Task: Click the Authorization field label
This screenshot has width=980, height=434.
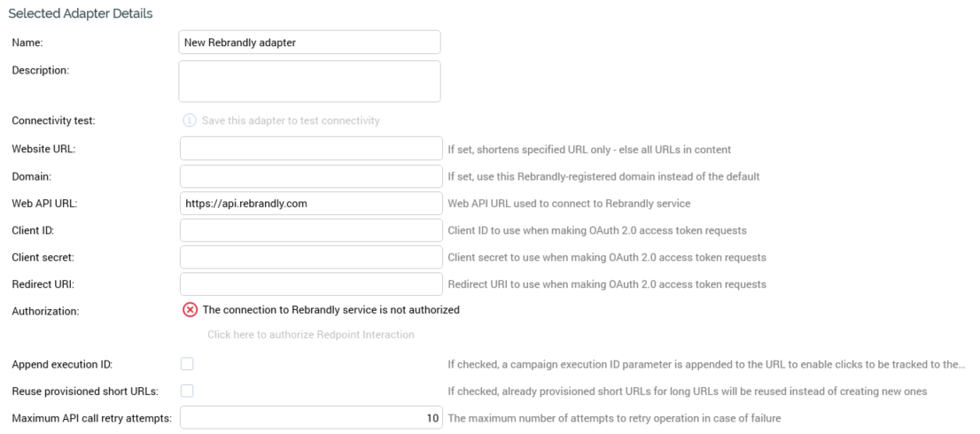Action: point(45,311)
